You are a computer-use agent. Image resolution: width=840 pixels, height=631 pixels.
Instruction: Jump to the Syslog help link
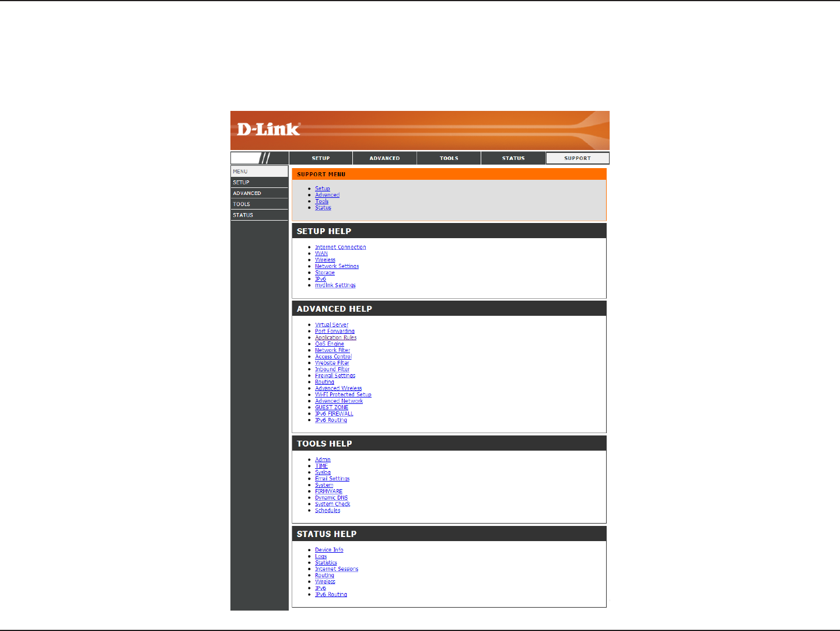click(323, 473)
